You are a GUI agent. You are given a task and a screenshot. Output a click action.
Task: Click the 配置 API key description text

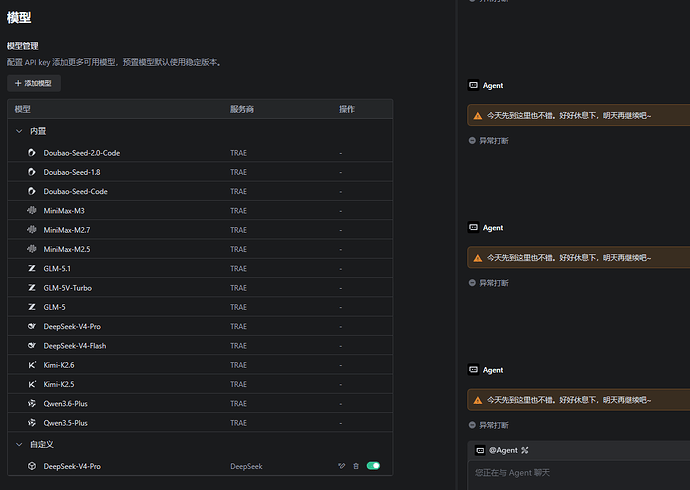coord(114,62)
